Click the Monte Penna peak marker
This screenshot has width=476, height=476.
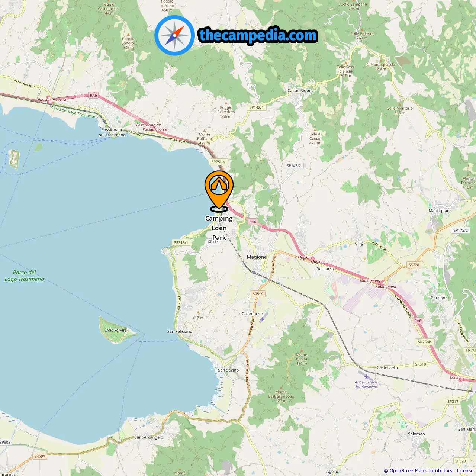[302, 351]
